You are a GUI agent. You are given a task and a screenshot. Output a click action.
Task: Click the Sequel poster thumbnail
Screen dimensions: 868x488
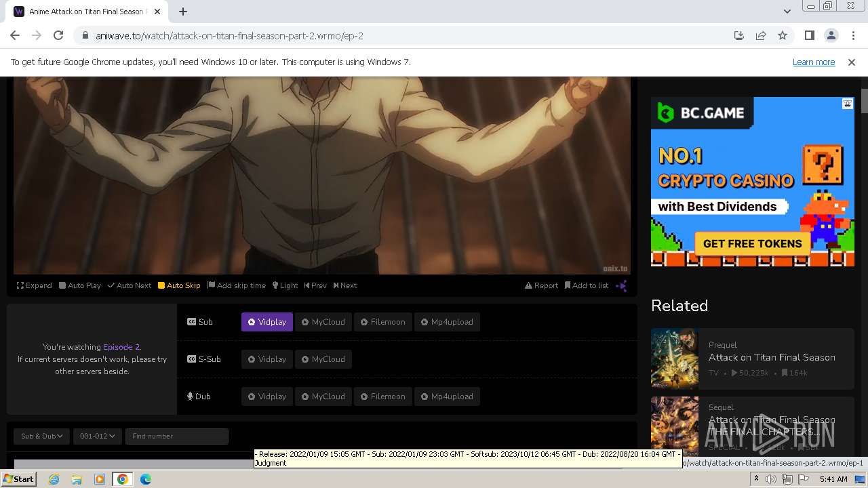coord(675,426)
